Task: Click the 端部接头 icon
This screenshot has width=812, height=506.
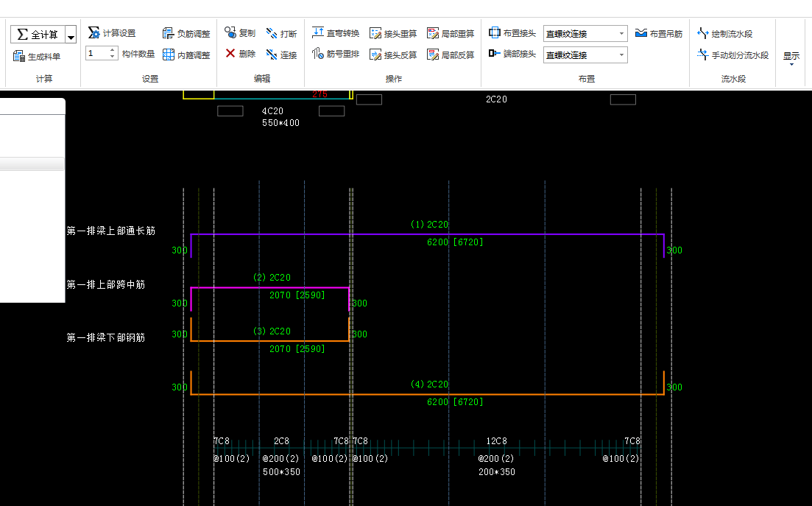Action: point(495,53)
